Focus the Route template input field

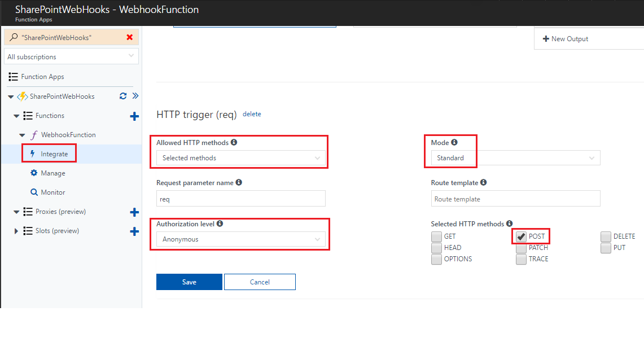pos(515,199)
